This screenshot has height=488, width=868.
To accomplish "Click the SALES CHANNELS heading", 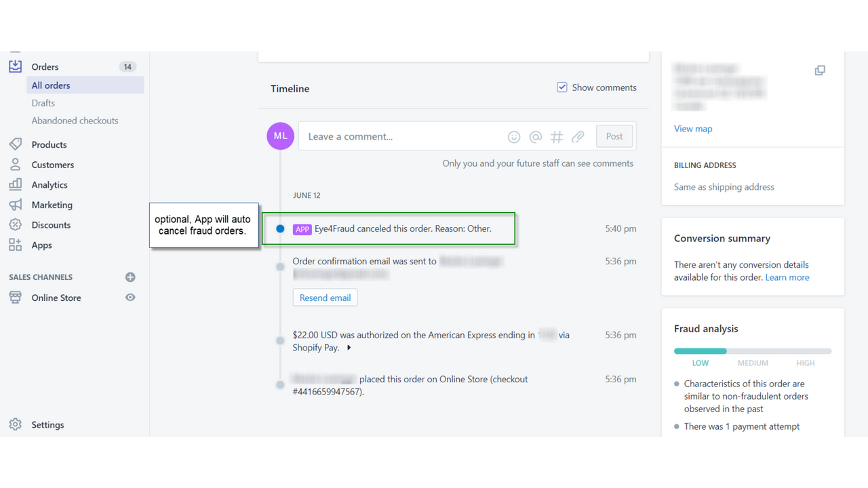I will (41, 277).
